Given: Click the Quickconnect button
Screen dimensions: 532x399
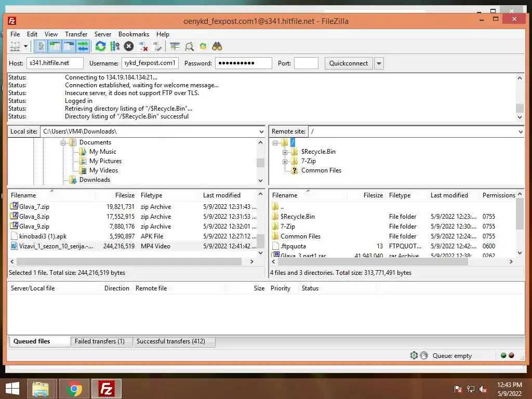Looking at the screenshot, I should [x=349, y=63].
